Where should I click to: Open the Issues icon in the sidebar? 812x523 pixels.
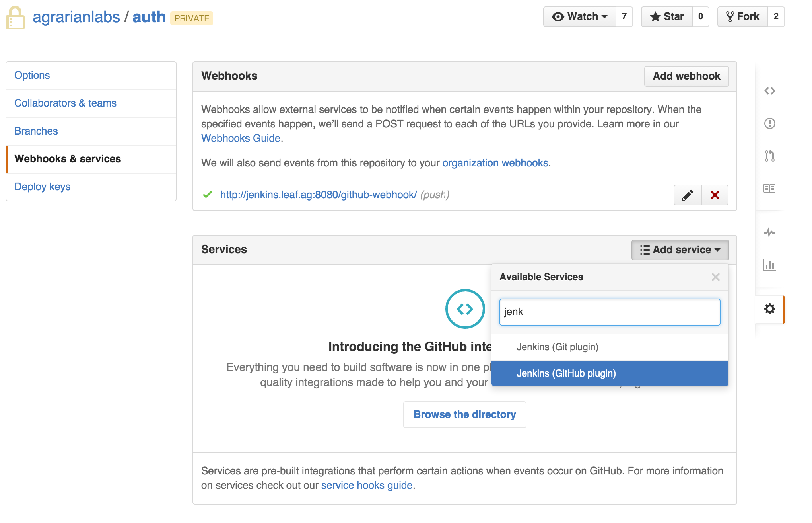[770, 123]
